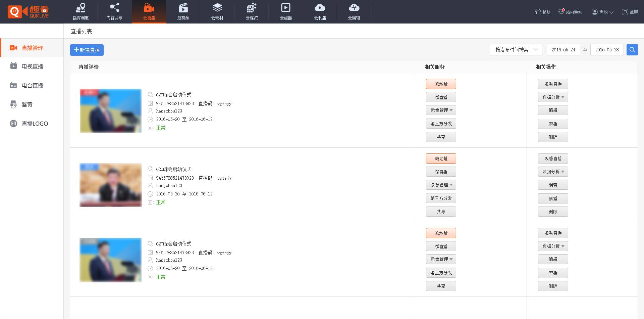Open the second live stream thumbnail
644x319 pixels.
click(x=111, y=185)
